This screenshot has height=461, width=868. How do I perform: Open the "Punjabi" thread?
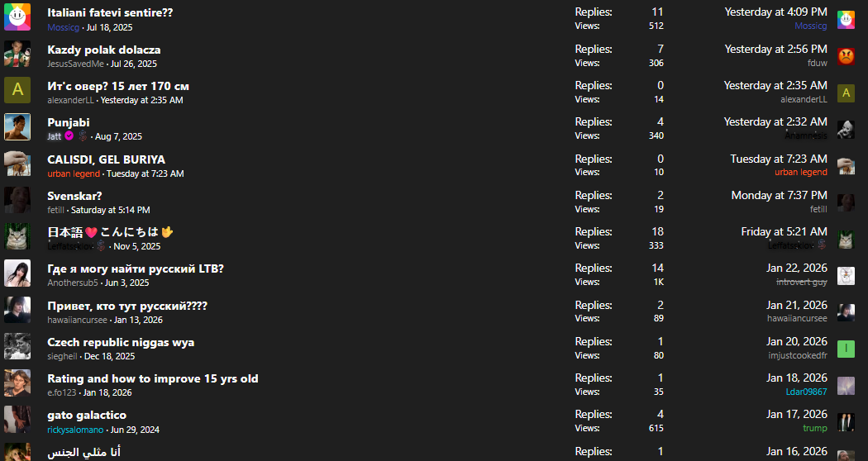[x=69, y=122]
